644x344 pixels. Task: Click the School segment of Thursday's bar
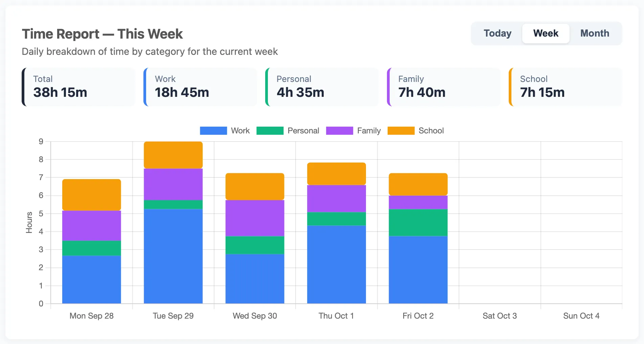point(337,174)
